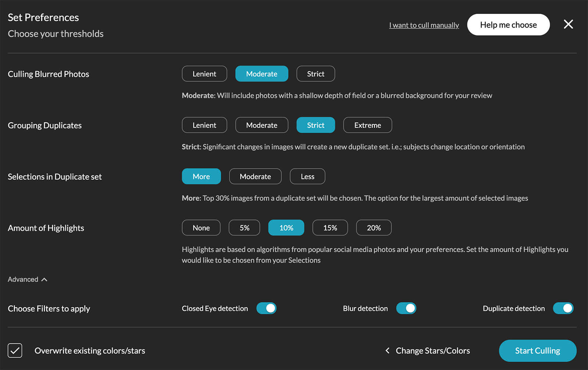Screen dimensions: 588x370
Task: Select Extreme for Grouping Duplicates
Action: (x=367, y=125)
